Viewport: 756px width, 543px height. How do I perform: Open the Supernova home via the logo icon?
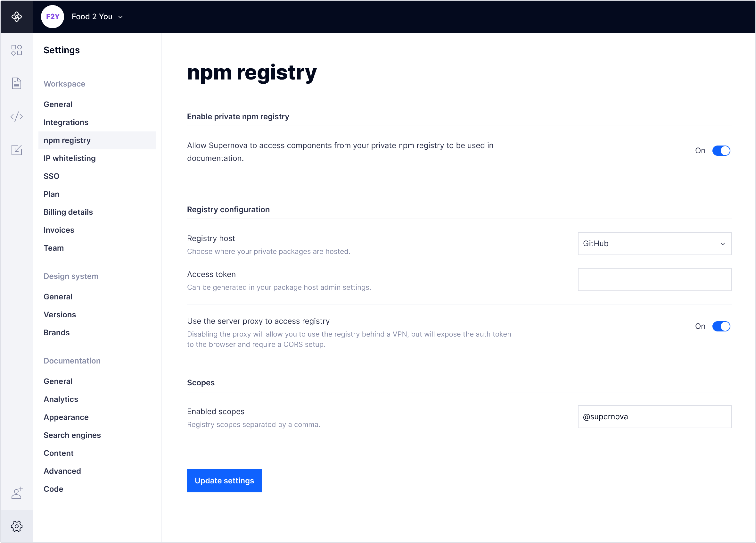click(x=17, y=17)
